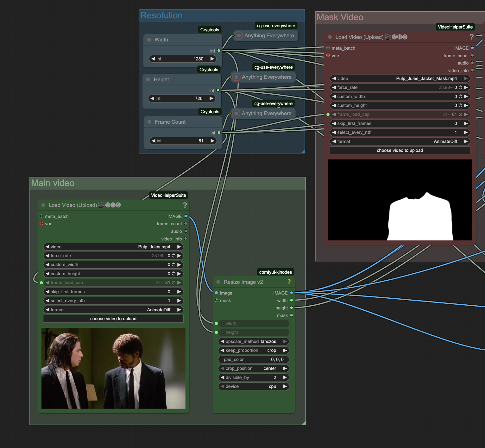
Task: Click the pad_color value field
Action: coord(253,359)
